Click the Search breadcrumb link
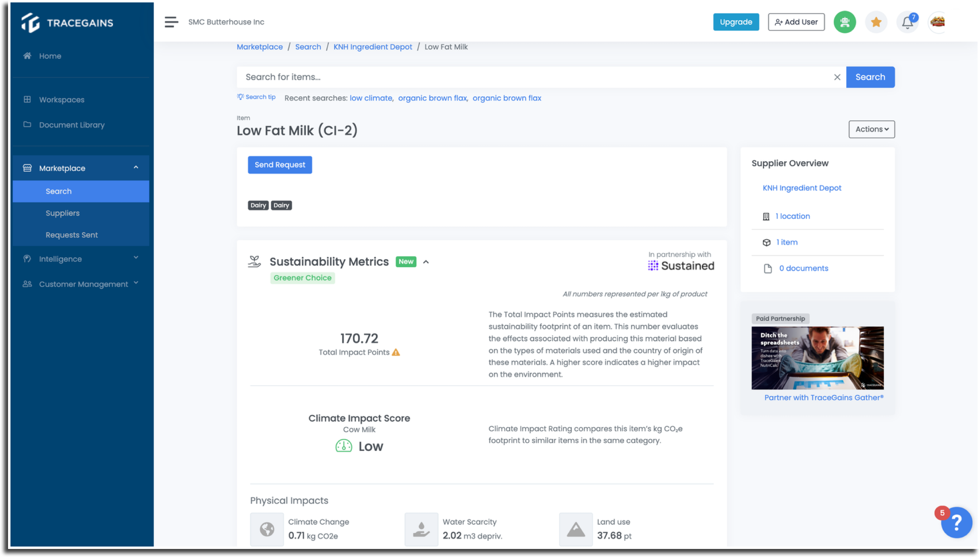This screenshot has height=557, width=980. pyautogui.click(x=308, y=47)
